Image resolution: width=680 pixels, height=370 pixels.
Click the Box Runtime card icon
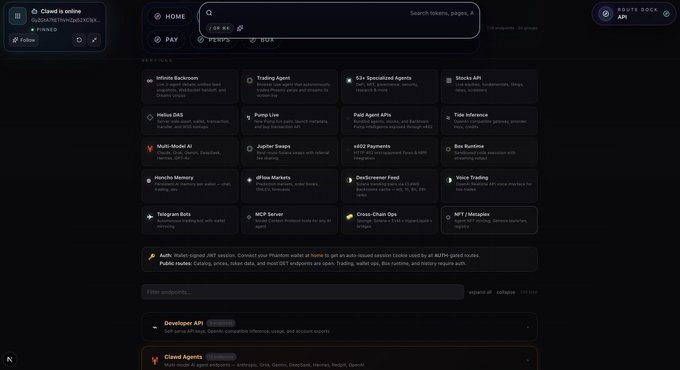(x=448, y=149)
